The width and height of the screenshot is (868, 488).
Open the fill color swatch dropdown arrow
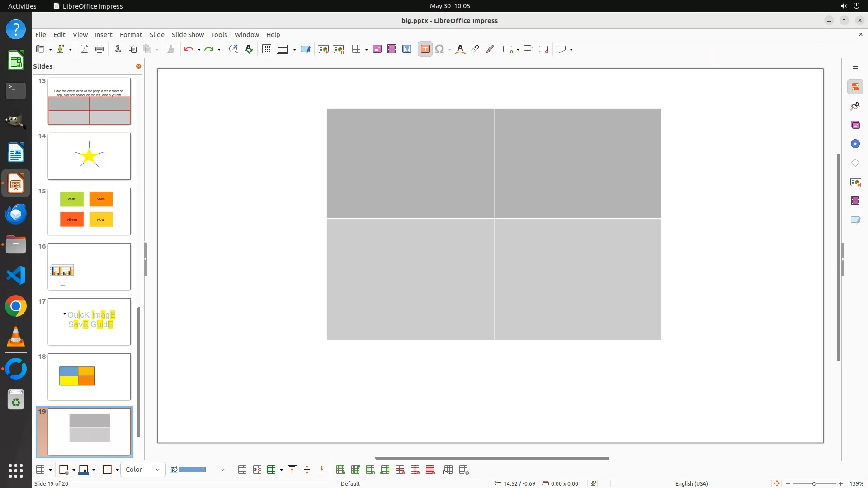pos(223,470)
